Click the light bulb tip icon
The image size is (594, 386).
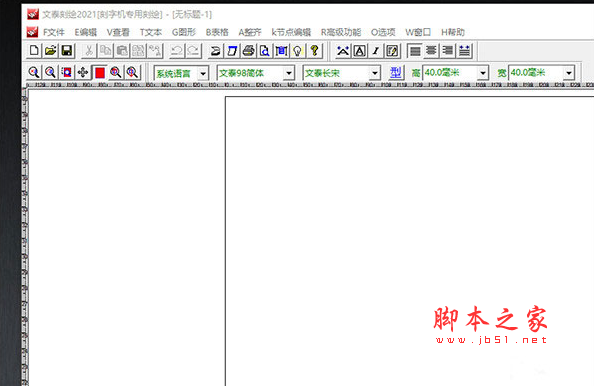pos(298,50)
